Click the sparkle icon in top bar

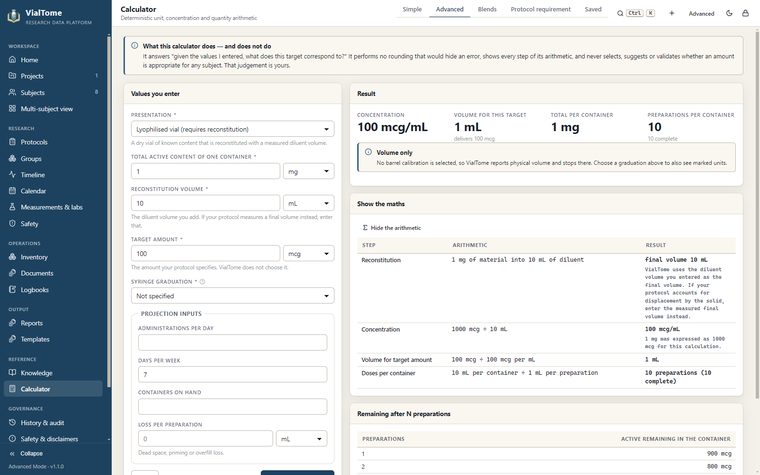pos(672,14)
